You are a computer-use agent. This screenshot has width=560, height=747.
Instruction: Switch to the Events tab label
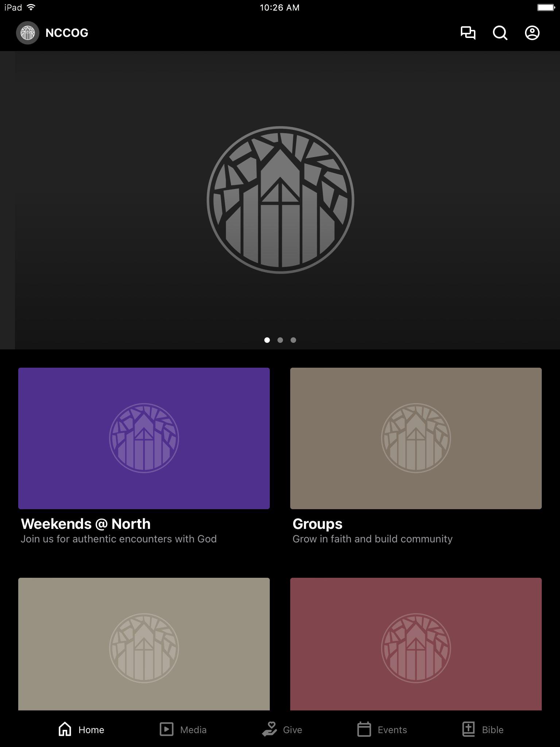pos(392,730)
